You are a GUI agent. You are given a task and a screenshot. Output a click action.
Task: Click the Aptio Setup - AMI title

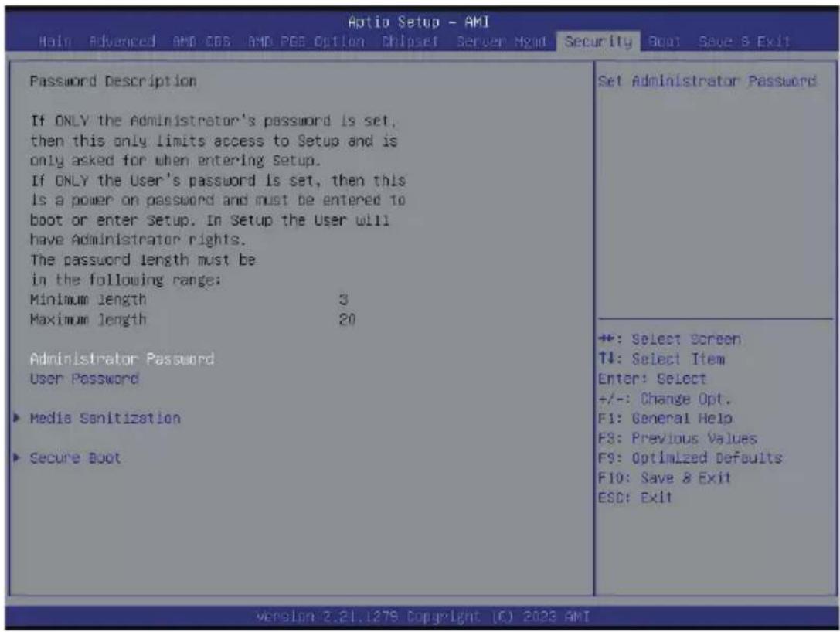click(418, 22)
